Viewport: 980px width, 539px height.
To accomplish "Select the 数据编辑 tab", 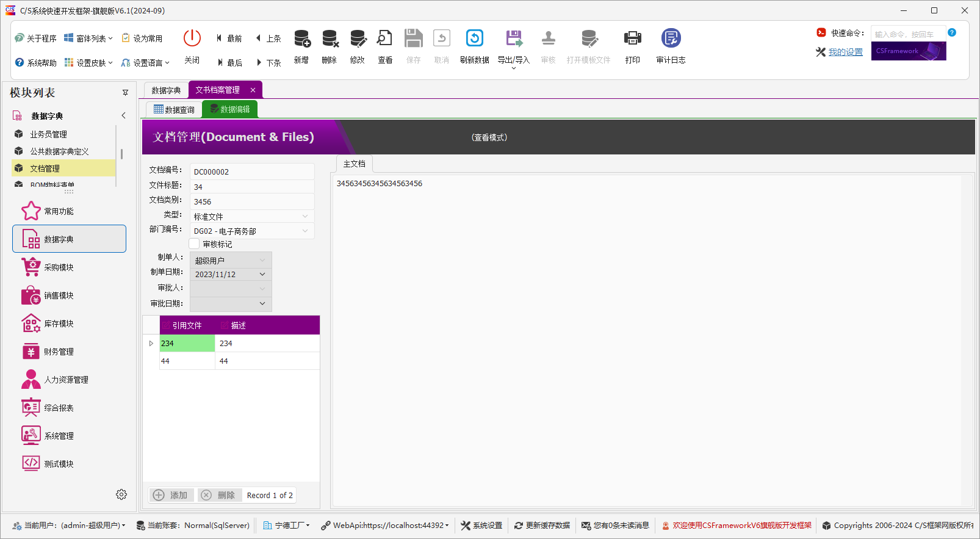I will [229, 109].
